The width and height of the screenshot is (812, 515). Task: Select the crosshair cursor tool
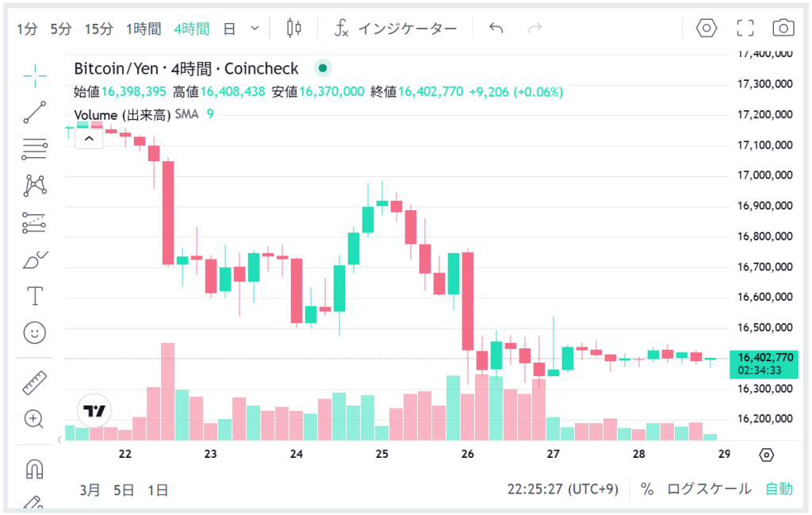click(x=35, y=76)
